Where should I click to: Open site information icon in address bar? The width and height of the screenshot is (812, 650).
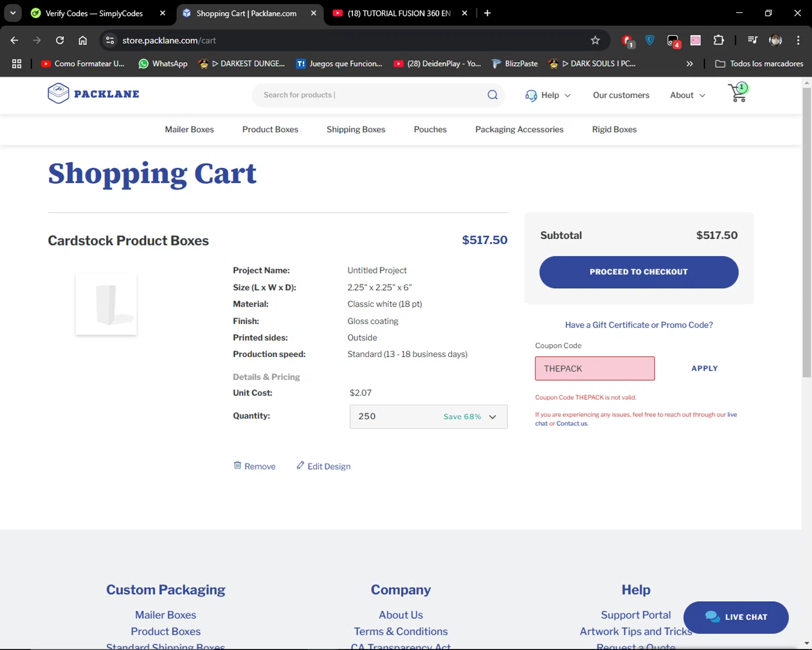(x=110, y=40)
